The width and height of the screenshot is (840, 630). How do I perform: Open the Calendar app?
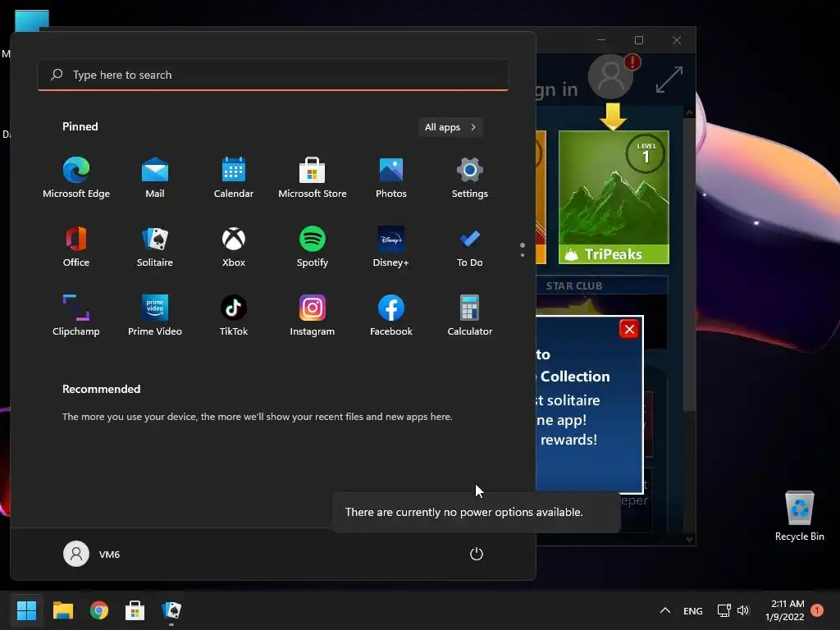234,178
